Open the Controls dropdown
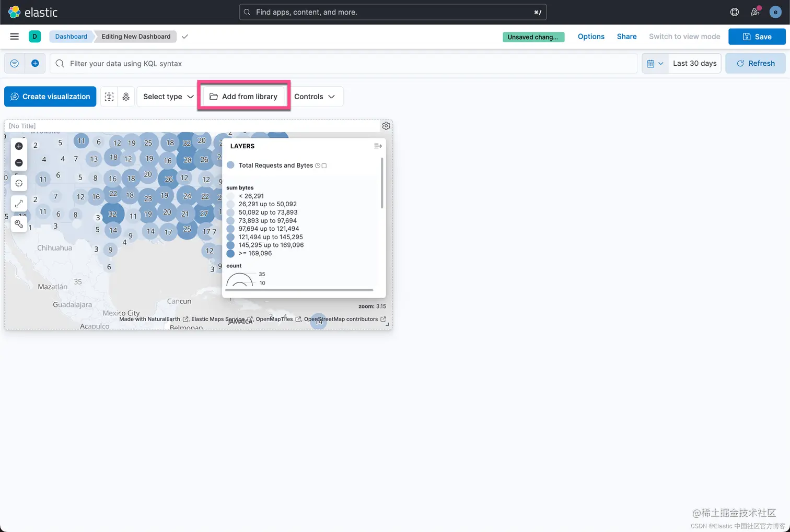 coord(315,97)
